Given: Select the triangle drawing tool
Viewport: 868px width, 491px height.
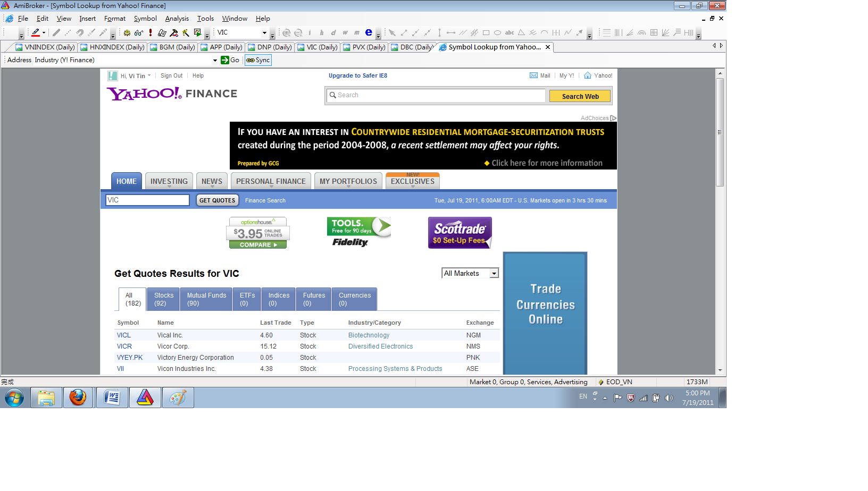Looking at the screenshot, I should [521, 32].
